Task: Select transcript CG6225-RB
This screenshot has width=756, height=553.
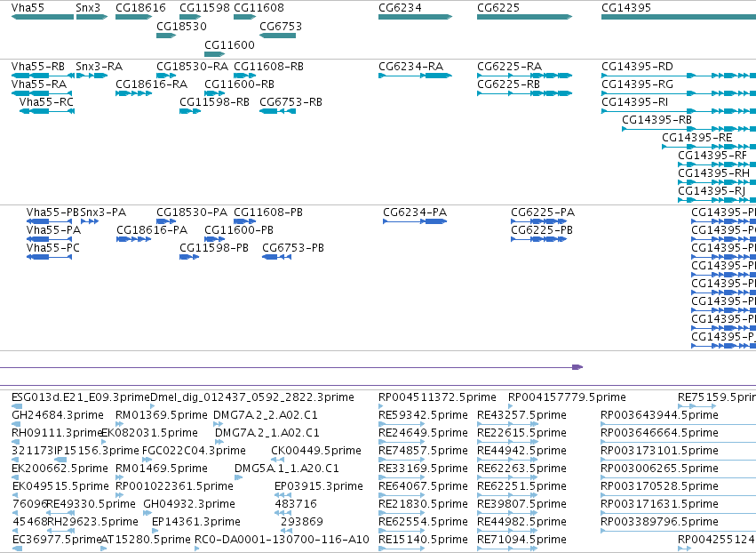Action: [x=524, y=93]
